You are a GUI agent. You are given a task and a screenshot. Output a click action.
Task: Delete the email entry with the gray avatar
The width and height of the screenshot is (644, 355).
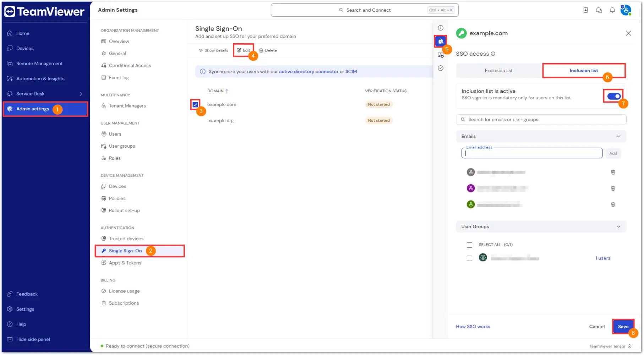coord(613,172)
